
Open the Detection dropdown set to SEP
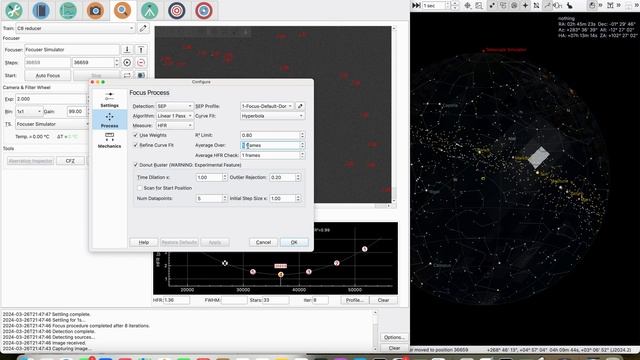[x=174, y=106]
